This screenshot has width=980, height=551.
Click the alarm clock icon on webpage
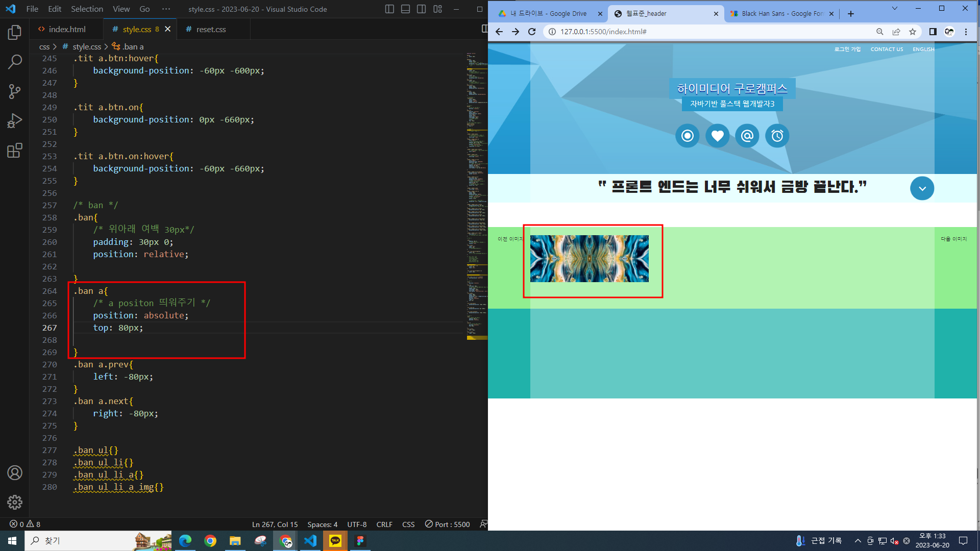point(777,136)
